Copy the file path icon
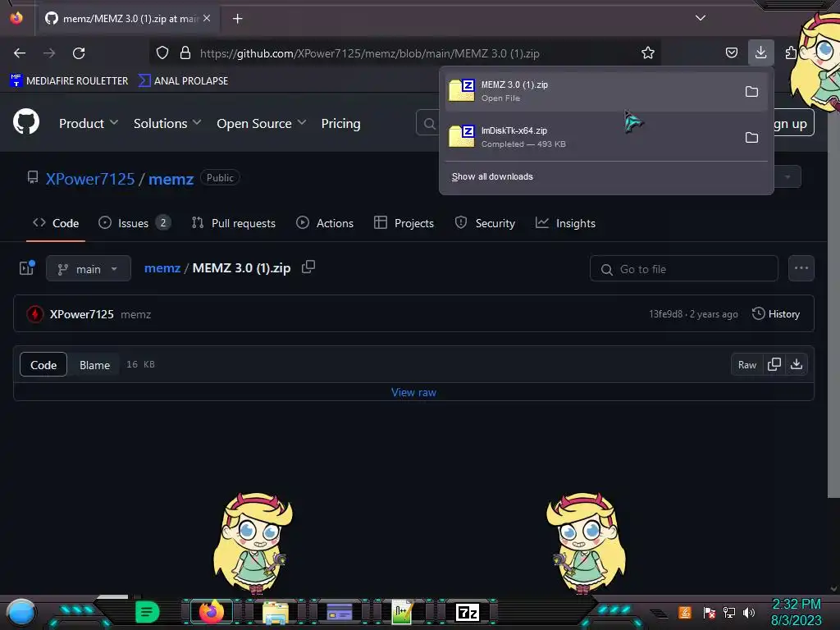The height and width of the screenshot is (630, 840). coord(308,267)
